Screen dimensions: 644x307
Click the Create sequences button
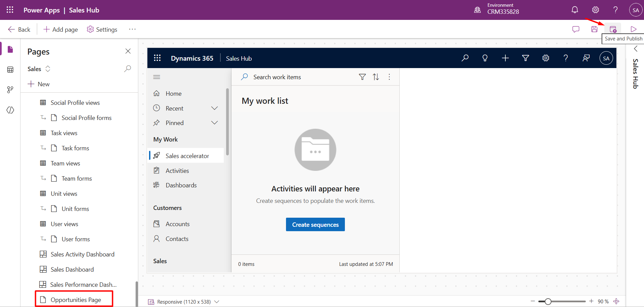[x=315, y=224]
